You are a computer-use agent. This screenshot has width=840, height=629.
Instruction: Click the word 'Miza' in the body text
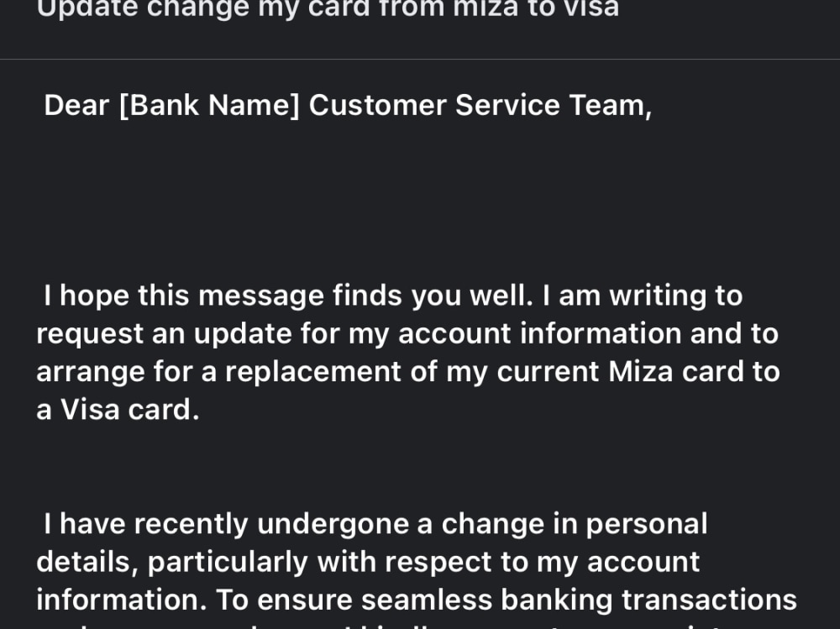(640, 371)
